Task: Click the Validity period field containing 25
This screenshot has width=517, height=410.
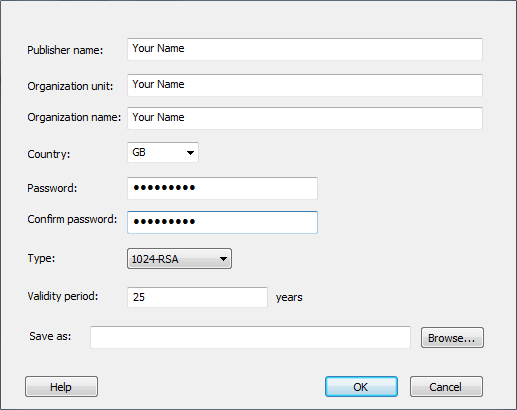Action: coord(197,297)
